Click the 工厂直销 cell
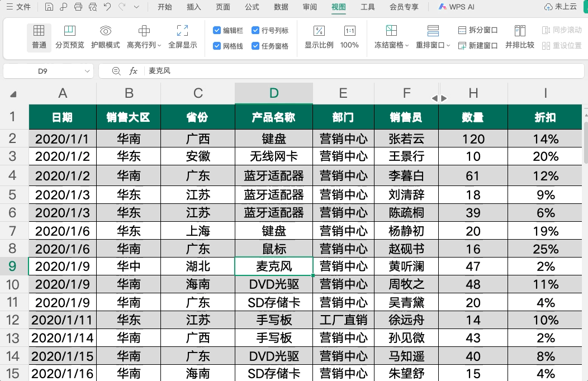Image resolution: width=588 pixels, height=381 pixels. 344,320
